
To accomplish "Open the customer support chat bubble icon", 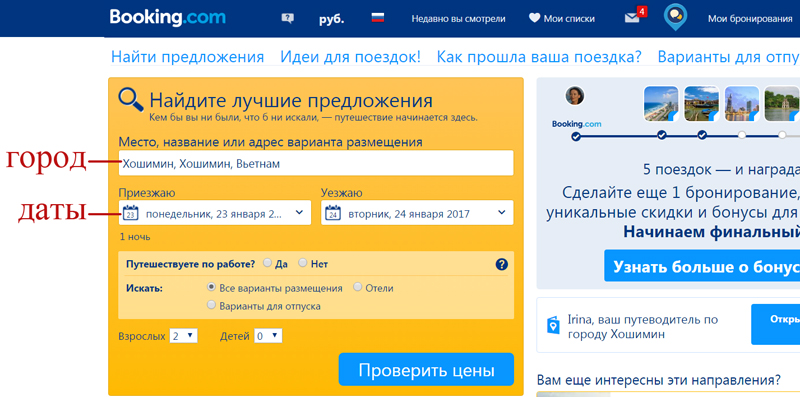I will tap(288, 18).
